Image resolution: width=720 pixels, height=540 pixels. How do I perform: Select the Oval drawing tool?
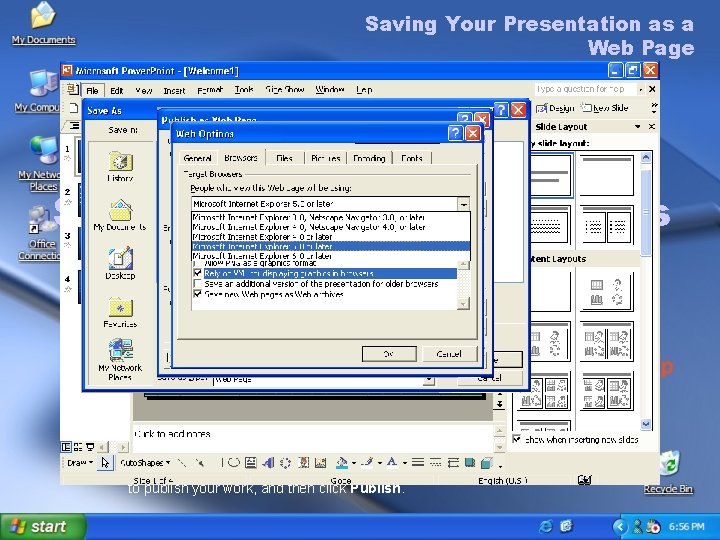click(x=234, y=462)
